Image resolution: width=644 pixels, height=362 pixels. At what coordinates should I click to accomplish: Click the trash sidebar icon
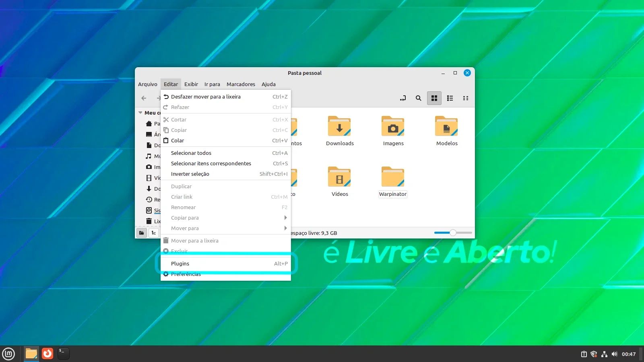pos(149,221)
